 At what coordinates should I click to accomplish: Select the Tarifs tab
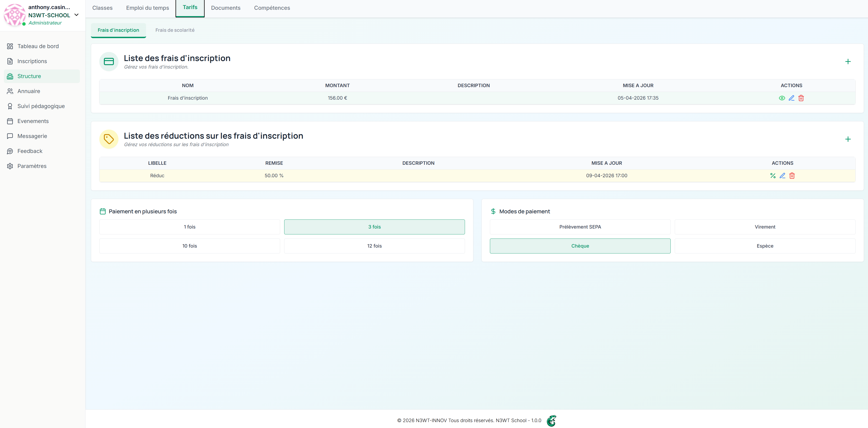click(x=190, y=7)
